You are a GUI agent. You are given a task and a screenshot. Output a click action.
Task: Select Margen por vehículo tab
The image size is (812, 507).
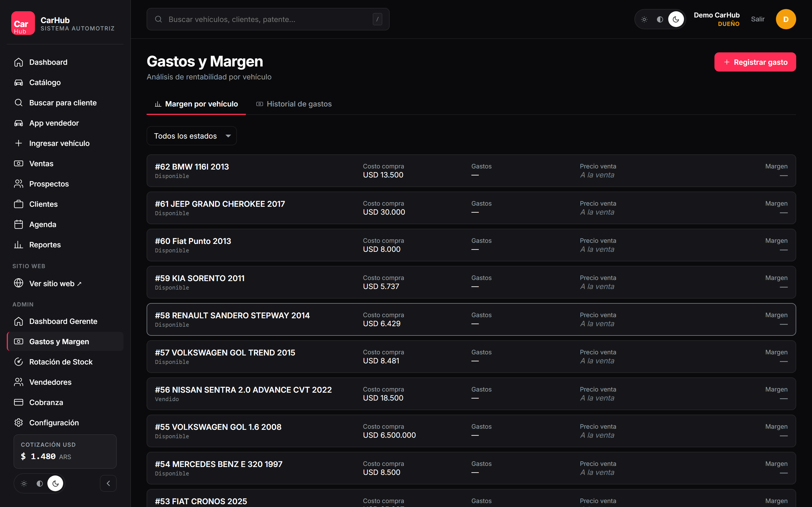click(196, 104)
